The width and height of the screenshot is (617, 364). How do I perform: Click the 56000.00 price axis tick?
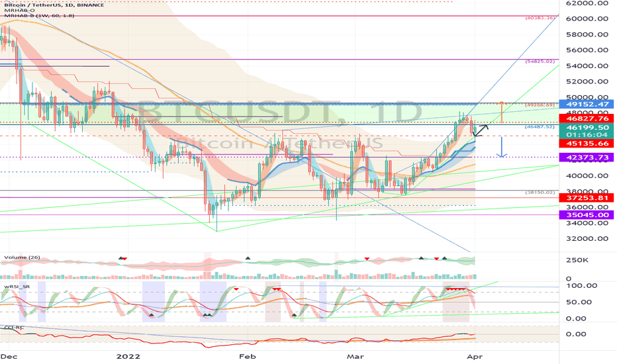(x=587, y=50)
